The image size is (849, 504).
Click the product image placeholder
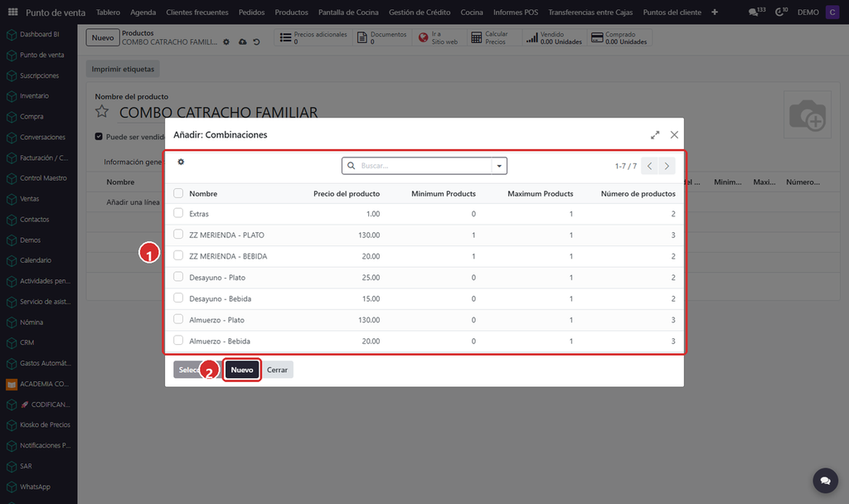[808, 114]
